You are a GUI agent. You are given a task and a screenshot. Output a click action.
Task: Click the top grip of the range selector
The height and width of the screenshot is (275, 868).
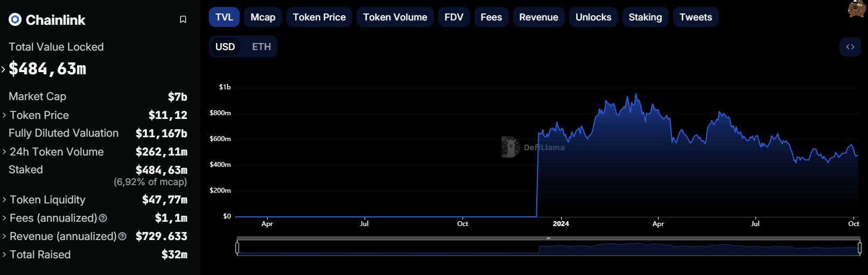[548, 238]
